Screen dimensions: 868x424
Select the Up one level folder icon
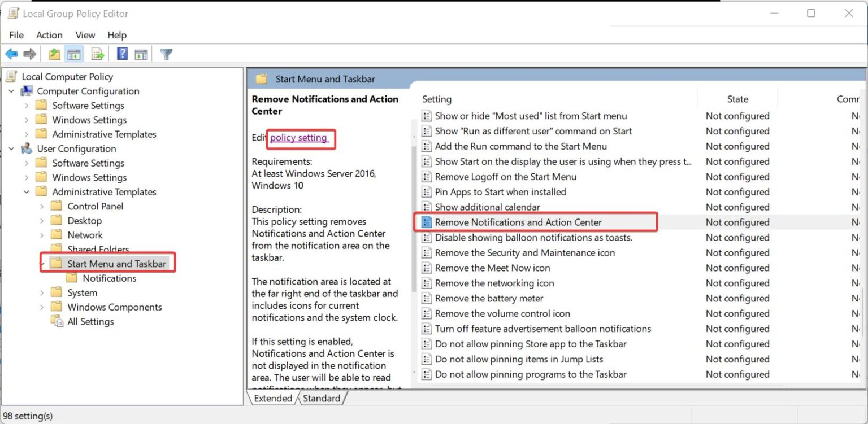(x=54, y=54)
